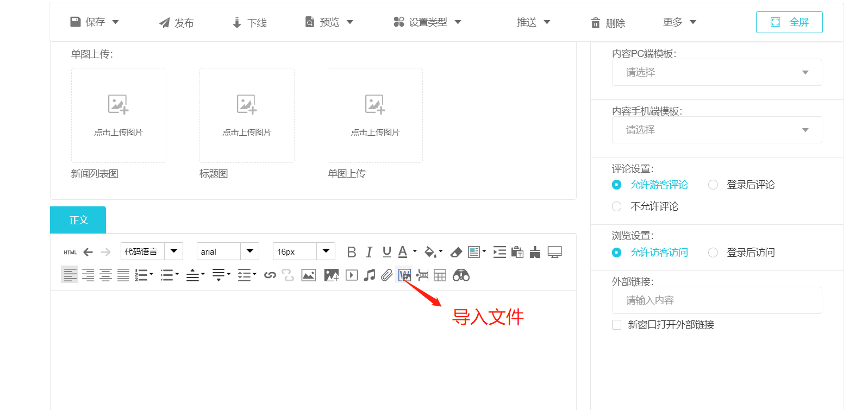Screen dimensions: 868x410
Task: Insert a single image
Action: [309, 275]
